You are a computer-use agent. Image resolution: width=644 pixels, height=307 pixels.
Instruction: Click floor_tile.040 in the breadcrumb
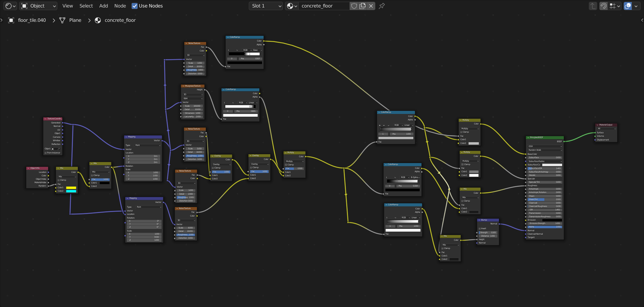(x=32, y=20)
